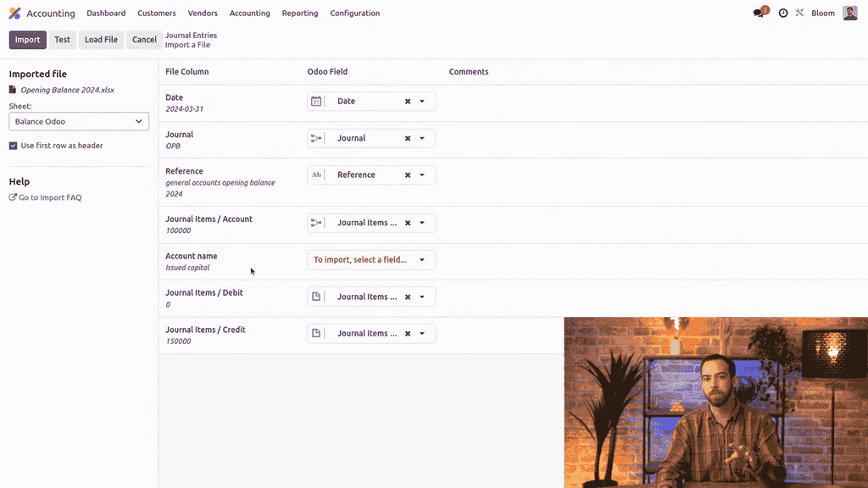Go back via Journal Entries breadcrumb
This screenshot has width=868, height=488.
coord(191,36)
